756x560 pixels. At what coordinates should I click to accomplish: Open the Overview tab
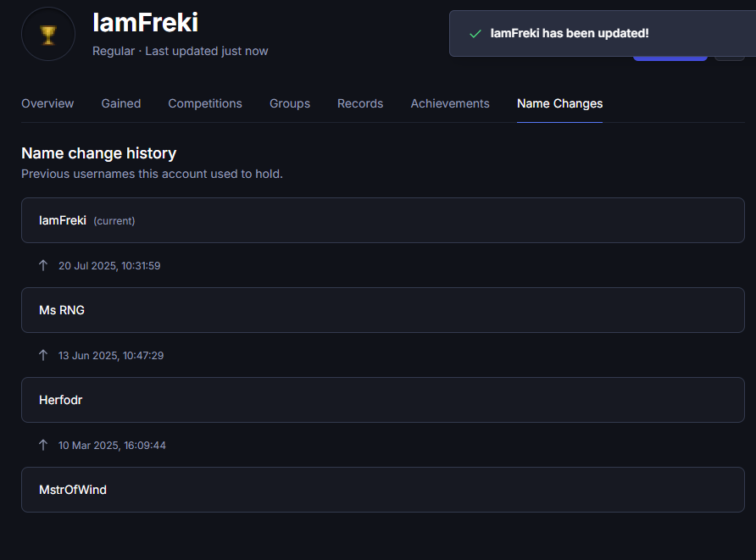47,103
